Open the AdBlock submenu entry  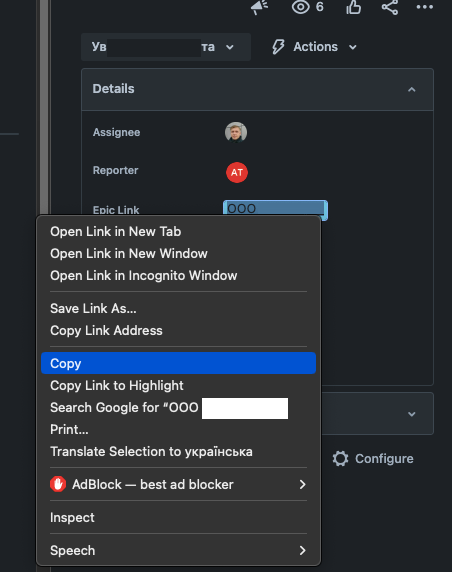tap(178, 484)
